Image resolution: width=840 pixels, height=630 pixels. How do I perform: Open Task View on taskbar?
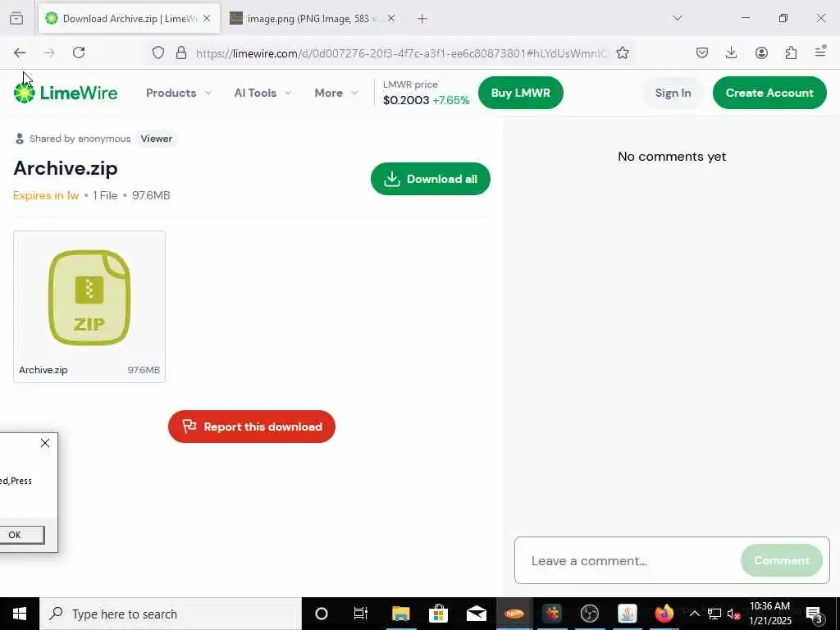point(361,614)
